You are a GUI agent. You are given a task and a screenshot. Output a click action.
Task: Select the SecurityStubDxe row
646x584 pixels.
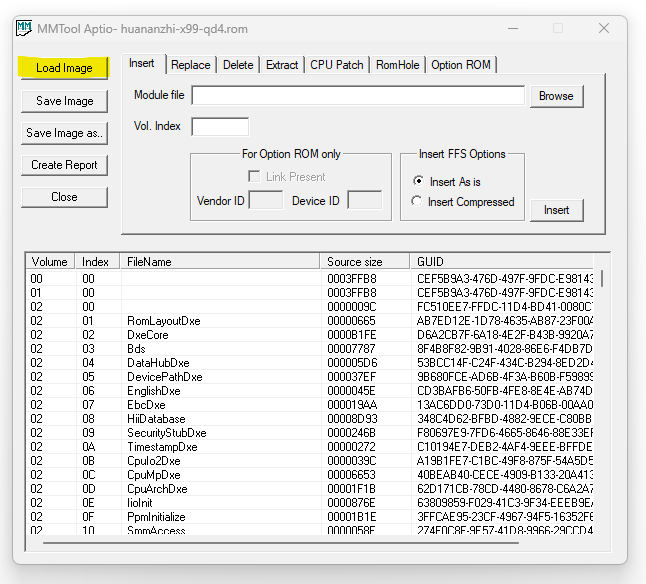[x=310, y=433]
